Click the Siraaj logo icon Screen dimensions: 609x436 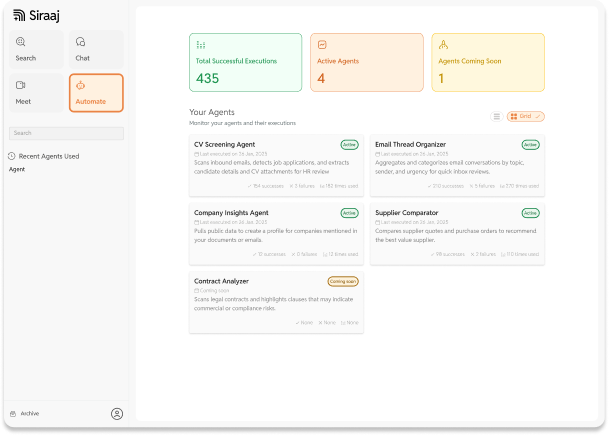19,15
